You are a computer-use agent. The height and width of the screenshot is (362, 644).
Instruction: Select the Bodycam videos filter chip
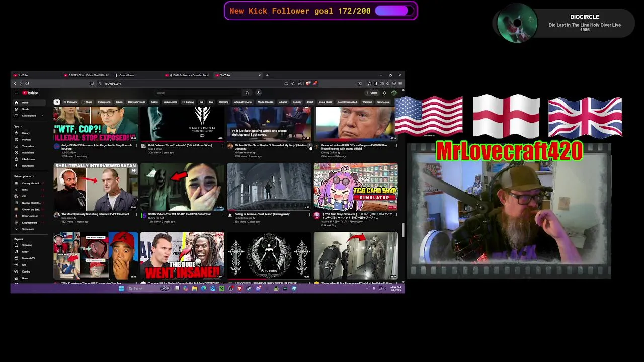(x=137, y=102)
